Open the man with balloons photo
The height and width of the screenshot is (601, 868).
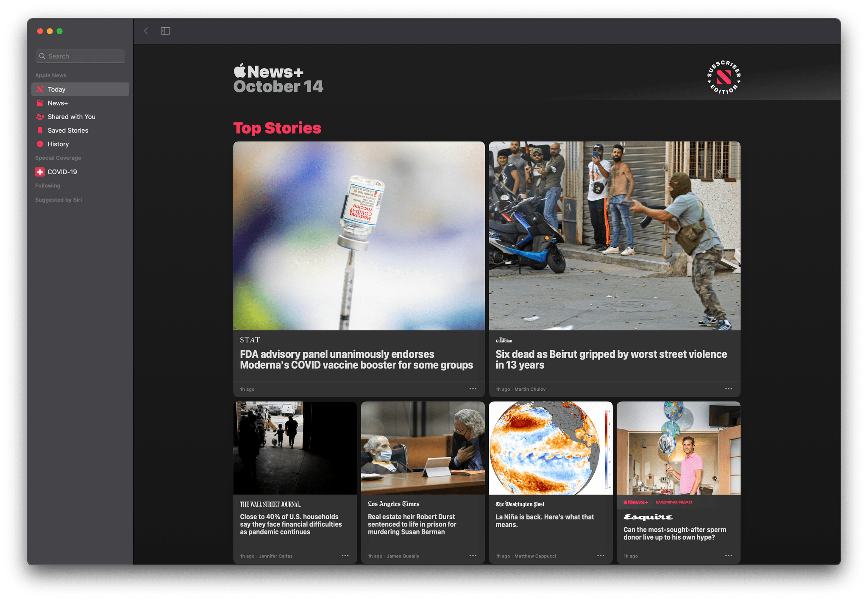click(x=679, y=448)
